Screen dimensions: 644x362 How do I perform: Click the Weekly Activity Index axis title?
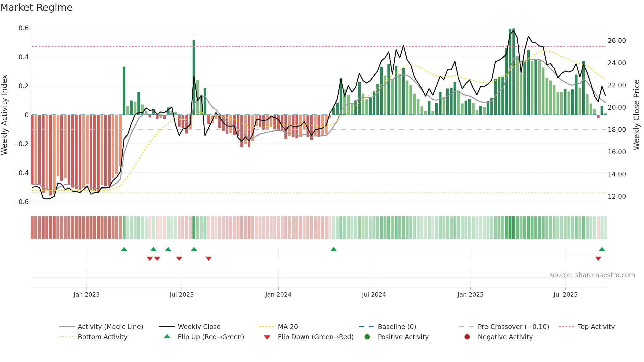tap(5, 115)
